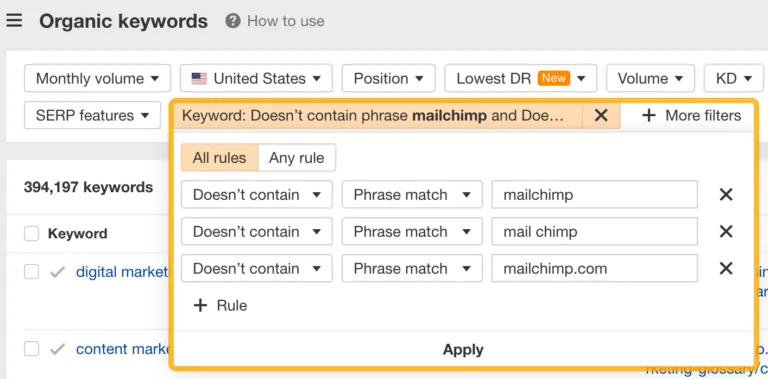Select the All rules toggle
The width and height of the screenshot is (768, 379).
click(219, 158)
